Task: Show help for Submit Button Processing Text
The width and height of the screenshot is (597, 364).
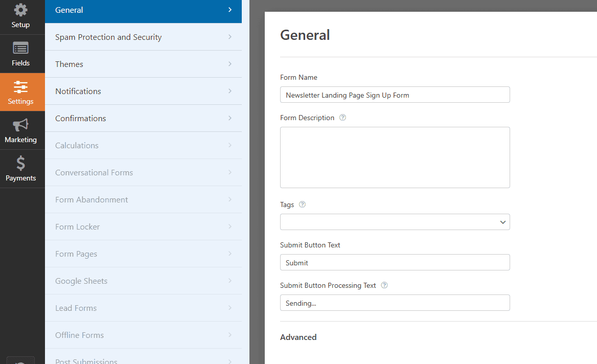Action: (384, 285)
